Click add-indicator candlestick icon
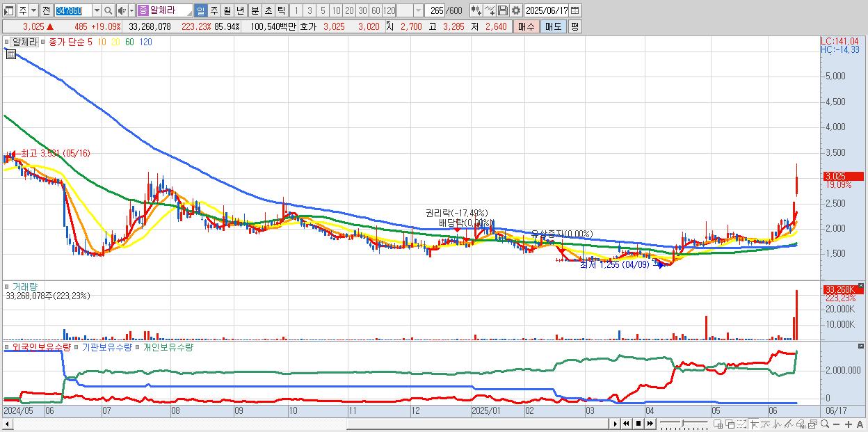868x432 pixels. [x=476, y=10]
